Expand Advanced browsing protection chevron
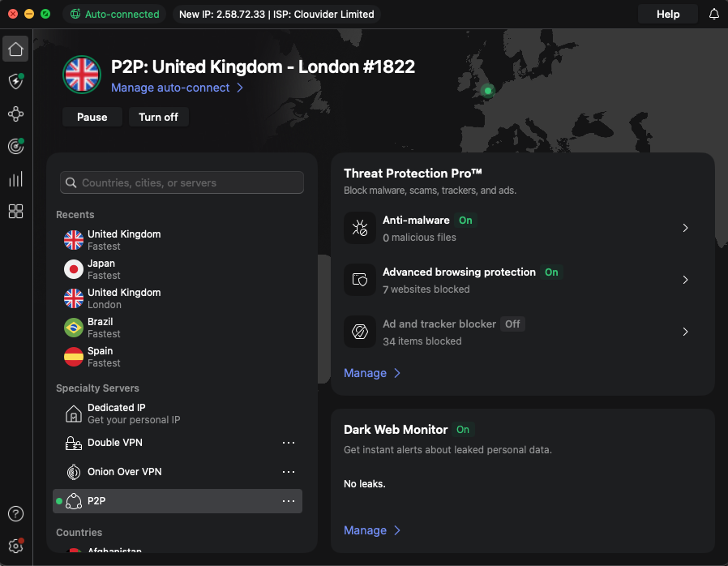This screenshot has width=728, height=566. pyautogui.click(x=685, y=280)
